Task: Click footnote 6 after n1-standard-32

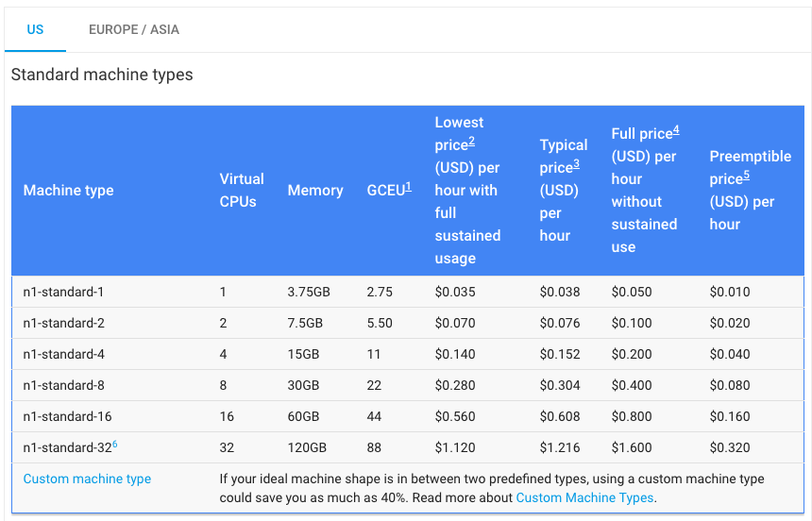Action: click(x=115, y=444)
